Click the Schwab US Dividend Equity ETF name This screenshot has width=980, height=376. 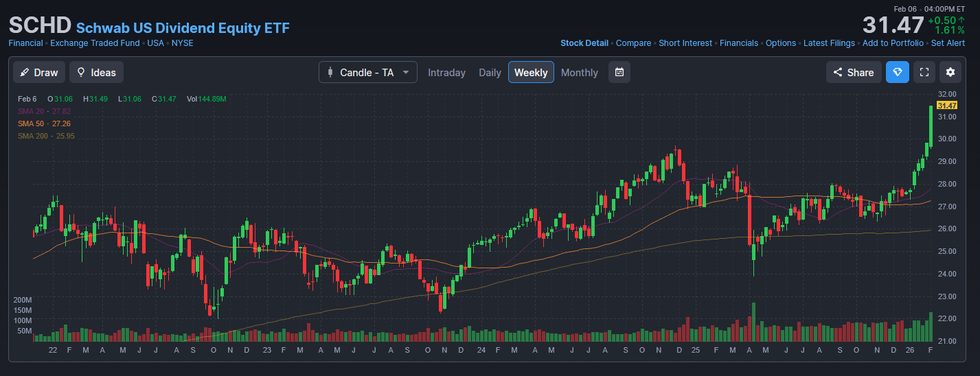tap(183, 28)
